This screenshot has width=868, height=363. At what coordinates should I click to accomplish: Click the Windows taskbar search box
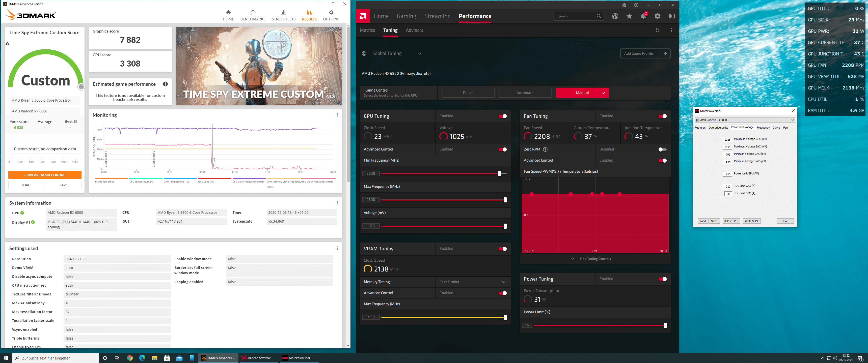point(56,358)
